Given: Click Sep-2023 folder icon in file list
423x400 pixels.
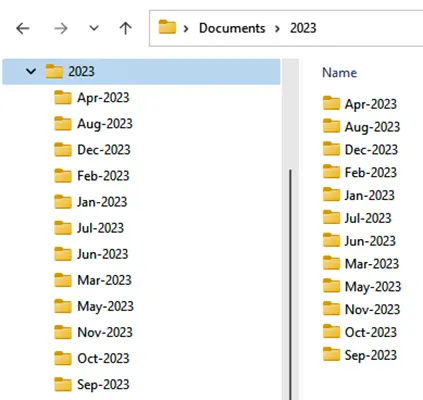Looking at the screenshot, I should point(331,354).
